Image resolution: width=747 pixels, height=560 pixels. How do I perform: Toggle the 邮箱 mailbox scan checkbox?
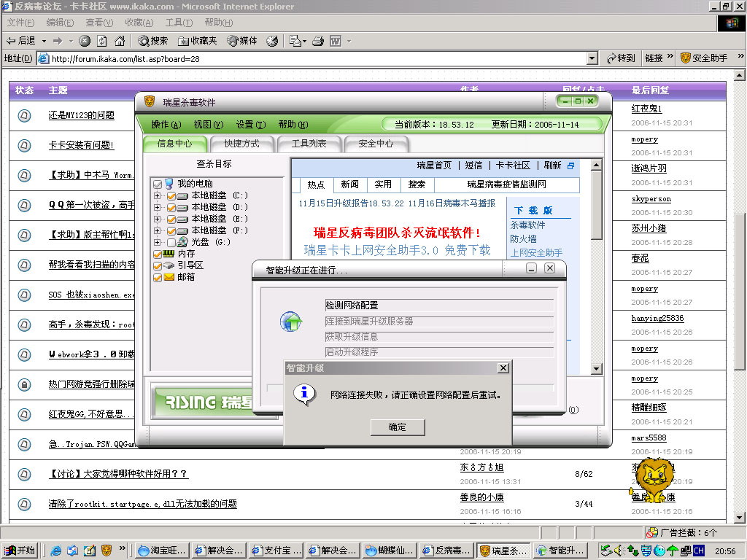tap(158, 277)
